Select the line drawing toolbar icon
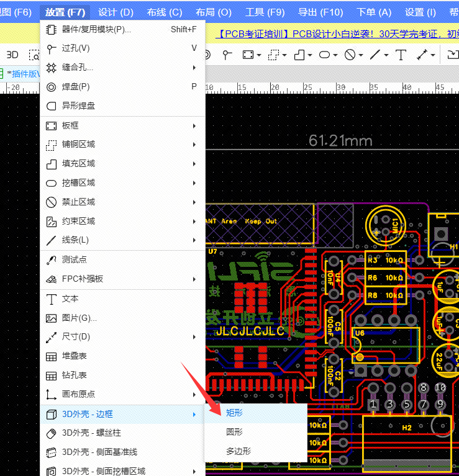This screenshot has height=476, width=459. pyautogui.click(x=375, y=55)
